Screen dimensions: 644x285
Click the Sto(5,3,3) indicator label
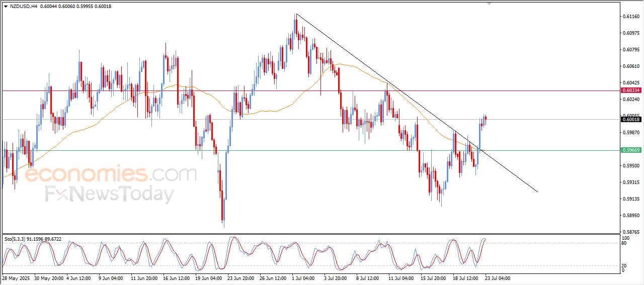33,239
